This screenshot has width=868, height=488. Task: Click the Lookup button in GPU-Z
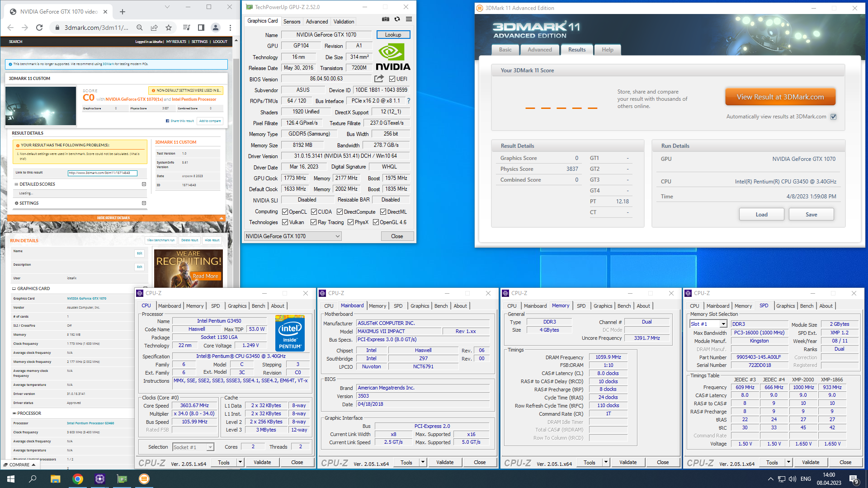[x=393, y=35]
